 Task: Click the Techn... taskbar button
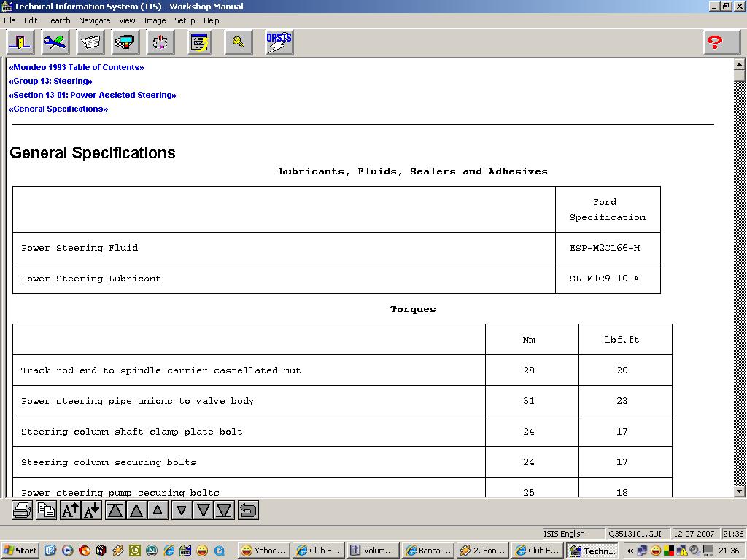pos(592,551)
